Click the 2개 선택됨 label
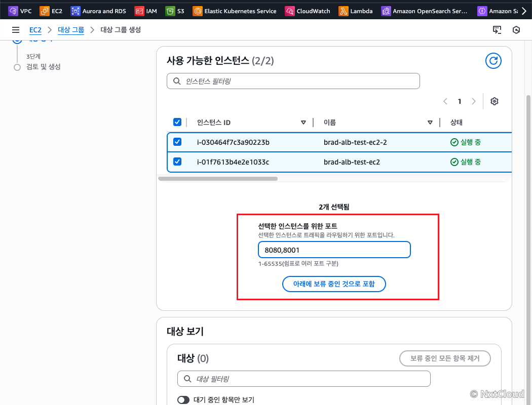 pyautogui.click(x=334, y=207)
